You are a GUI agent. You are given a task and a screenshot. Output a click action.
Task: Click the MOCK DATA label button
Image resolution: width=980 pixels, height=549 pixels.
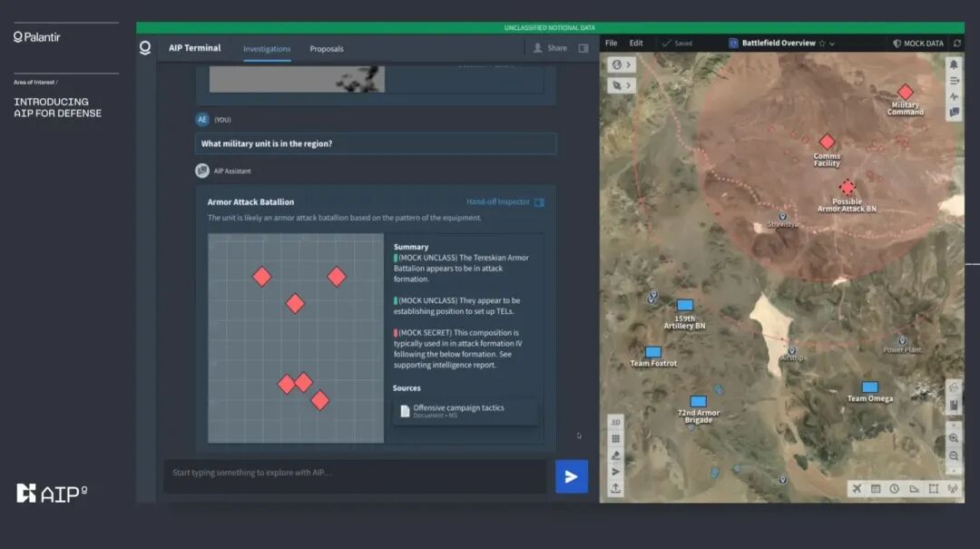(918, 44)
